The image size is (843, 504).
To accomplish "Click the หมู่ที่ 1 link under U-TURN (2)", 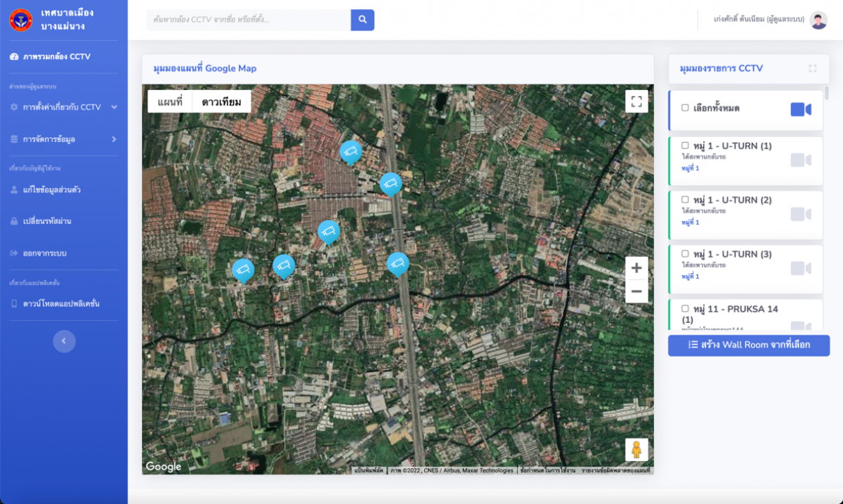I will 691,223.
